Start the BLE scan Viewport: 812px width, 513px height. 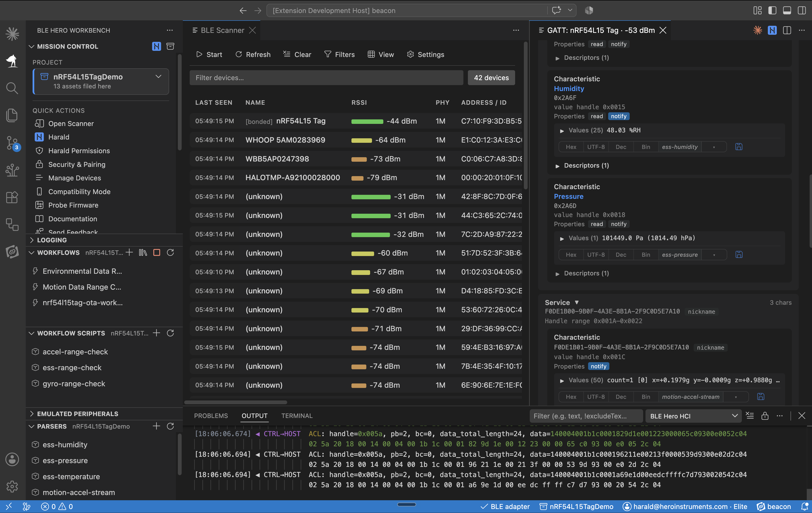pyautogui.click(x=209, y=54)
